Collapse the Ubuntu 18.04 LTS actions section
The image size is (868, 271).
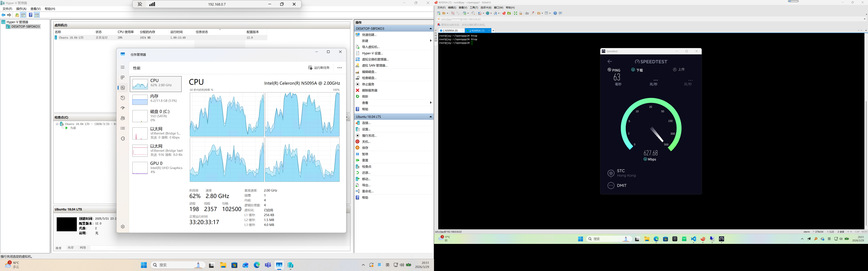430,117
